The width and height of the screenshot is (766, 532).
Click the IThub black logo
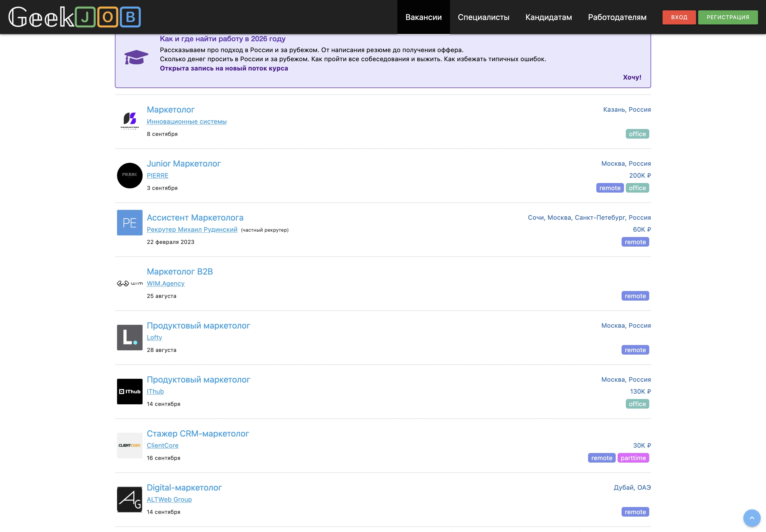click(x=130, y=391)
